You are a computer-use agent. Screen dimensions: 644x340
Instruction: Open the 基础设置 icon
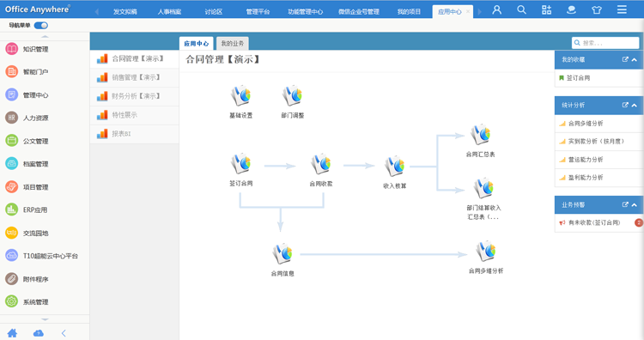click(240, 95)
